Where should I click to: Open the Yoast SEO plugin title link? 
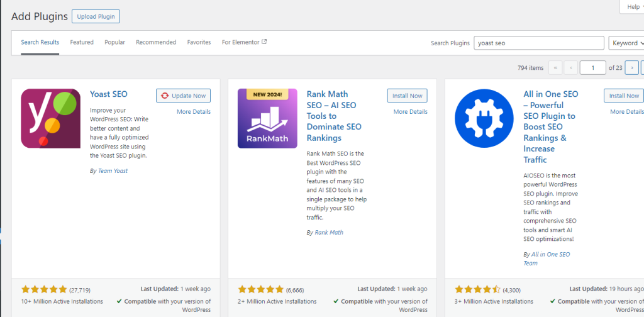click(109, 94)
